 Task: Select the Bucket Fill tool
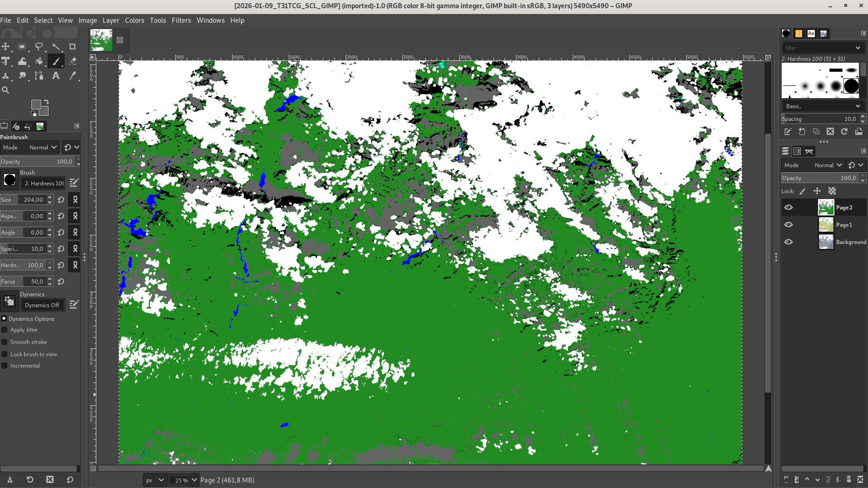point(39,61)
